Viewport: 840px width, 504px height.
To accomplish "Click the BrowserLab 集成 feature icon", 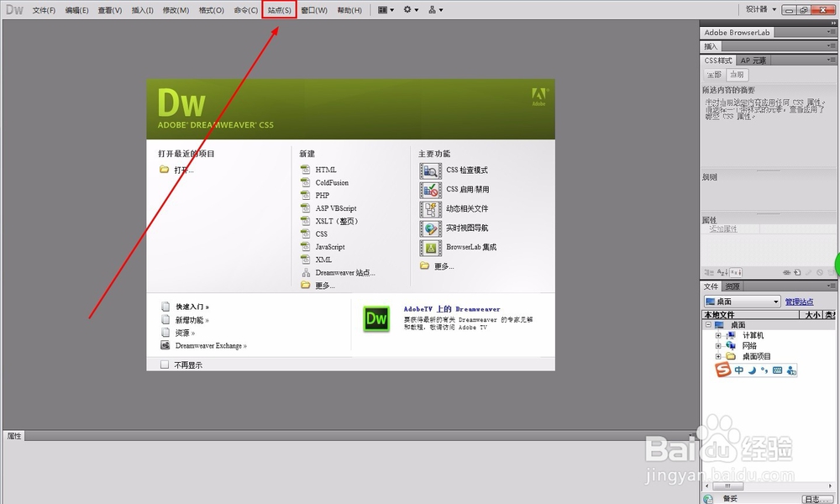I will click(x=430, y=248).
